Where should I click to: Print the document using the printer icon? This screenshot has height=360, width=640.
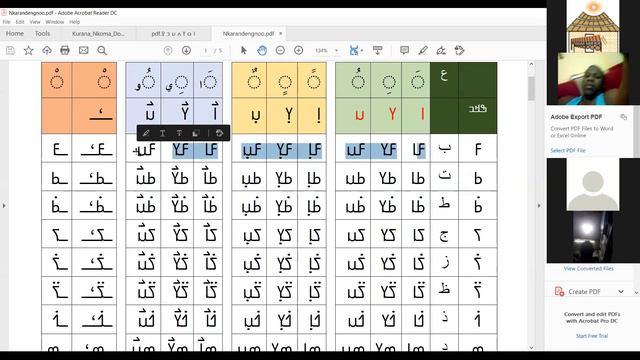tap(65, 51)
